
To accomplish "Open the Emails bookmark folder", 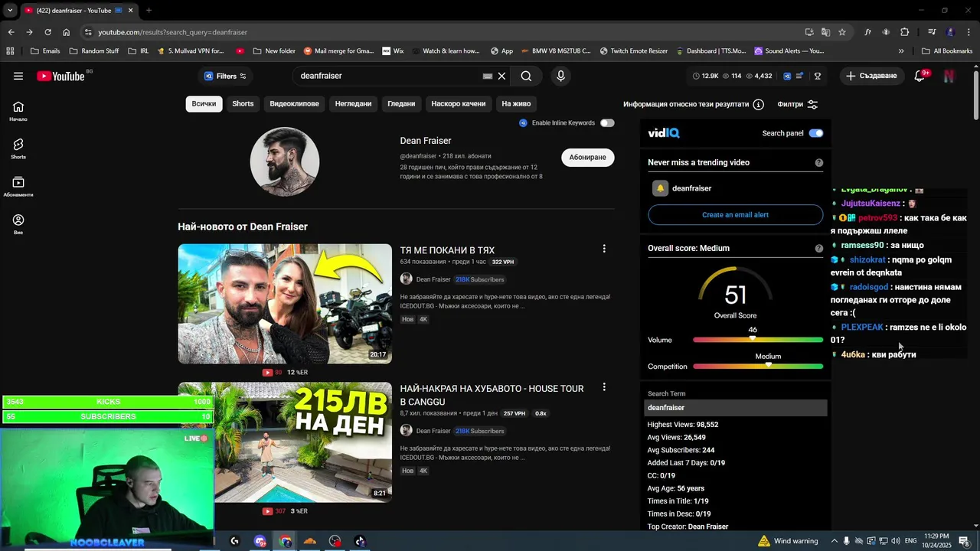I will pos(44,51).
